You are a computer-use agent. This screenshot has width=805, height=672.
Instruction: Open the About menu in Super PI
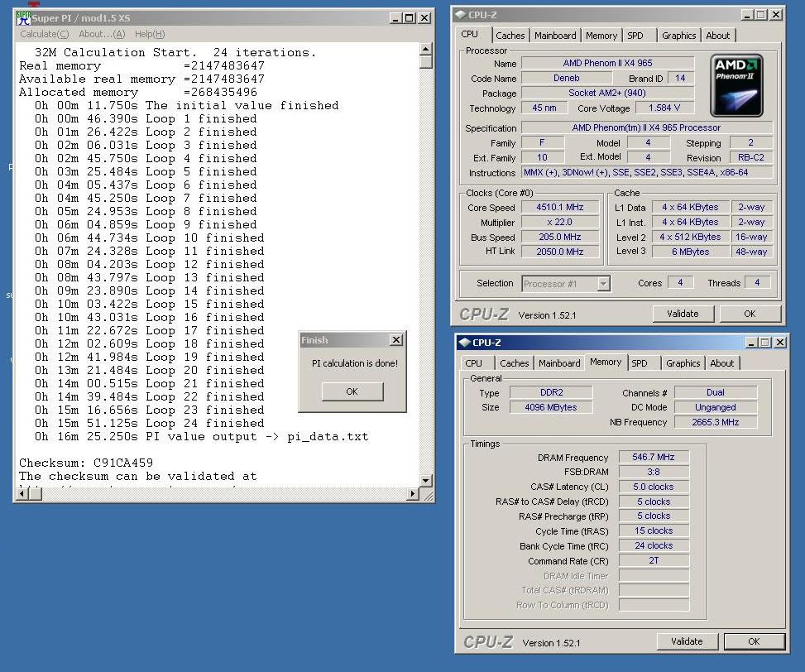tap(102, 34)
